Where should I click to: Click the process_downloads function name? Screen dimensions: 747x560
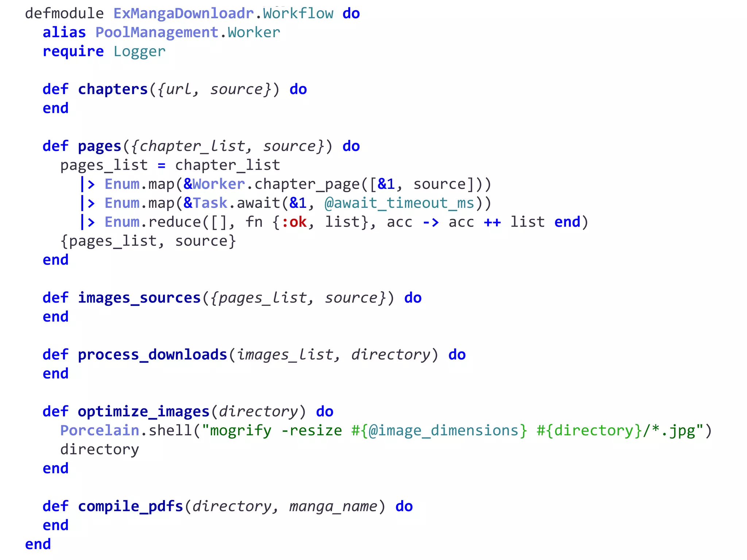152,355
